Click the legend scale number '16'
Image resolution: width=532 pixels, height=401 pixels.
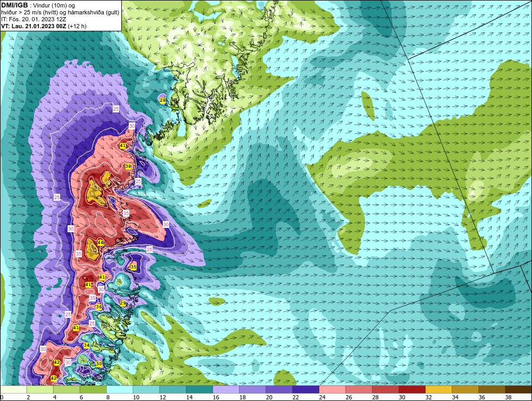coord(215,398)
